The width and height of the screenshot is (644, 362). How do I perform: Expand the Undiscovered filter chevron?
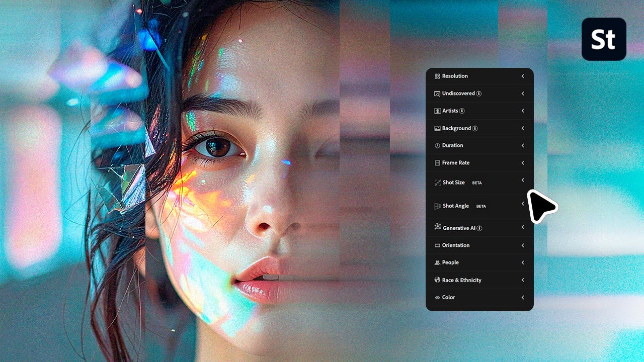tap(523, 94)
